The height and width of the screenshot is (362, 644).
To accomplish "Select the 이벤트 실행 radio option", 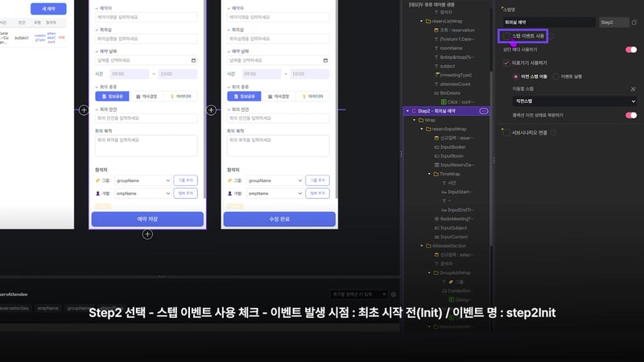I will [x=556, y=76].
